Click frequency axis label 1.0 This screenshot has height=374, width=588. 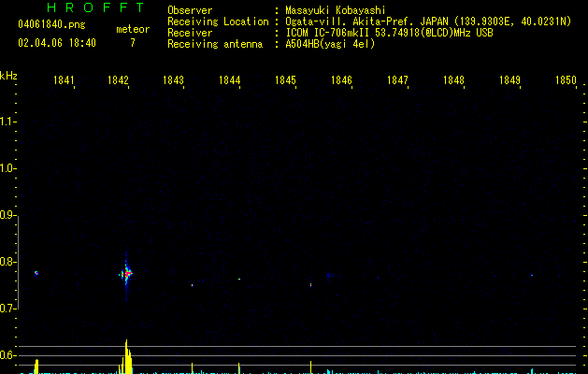click(x=7, y=168)
